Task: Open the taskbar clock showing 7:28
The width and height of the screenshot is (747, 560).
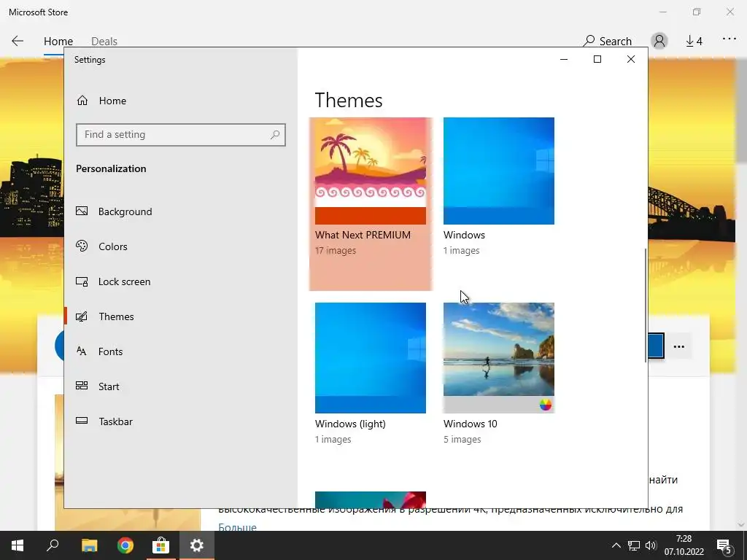Action: pyautogui.click(x=684, y=545)
